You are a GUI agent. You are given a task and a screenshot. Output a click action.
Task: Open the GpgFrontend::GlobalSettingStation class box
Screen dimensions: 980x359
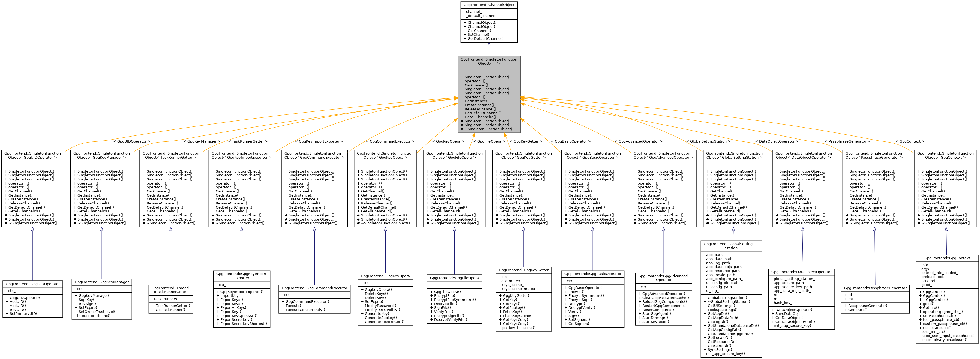[x=731, y=299]
